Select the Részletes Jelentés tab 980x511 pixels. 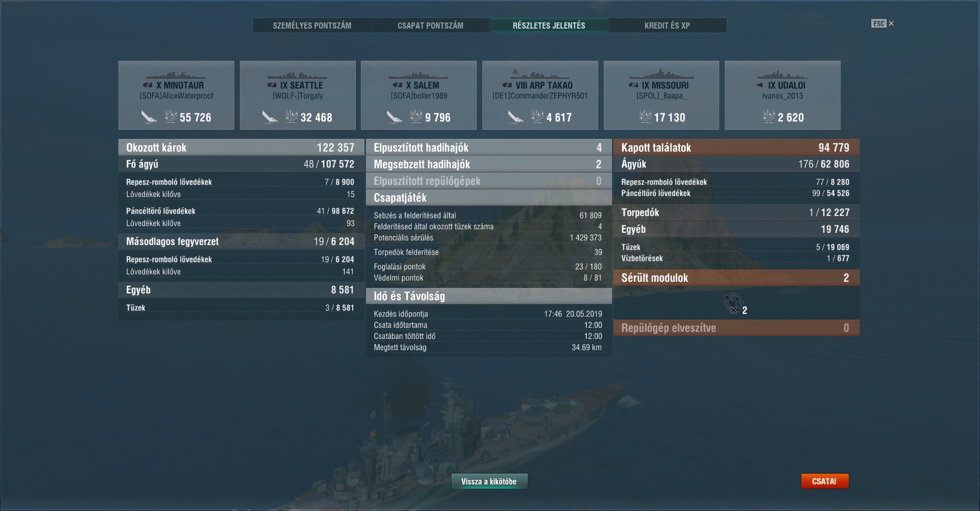[549, 26]
